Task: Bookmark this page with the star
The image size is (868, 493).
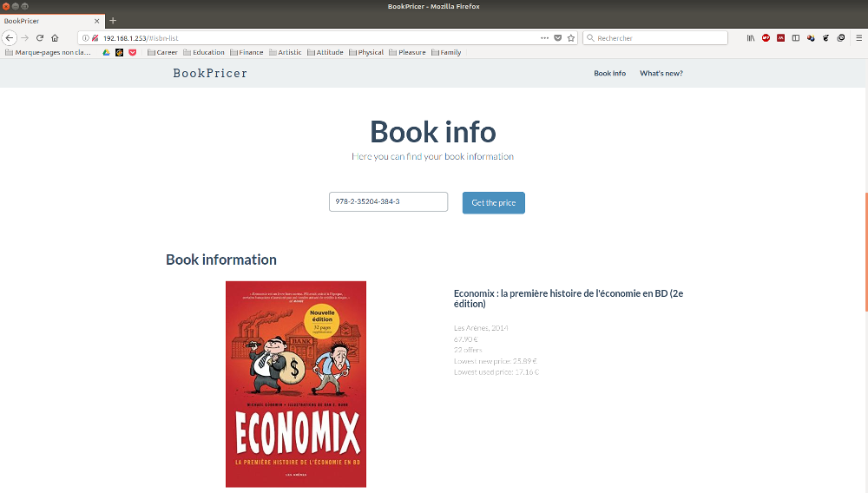Action: click(x=571, y=38)
